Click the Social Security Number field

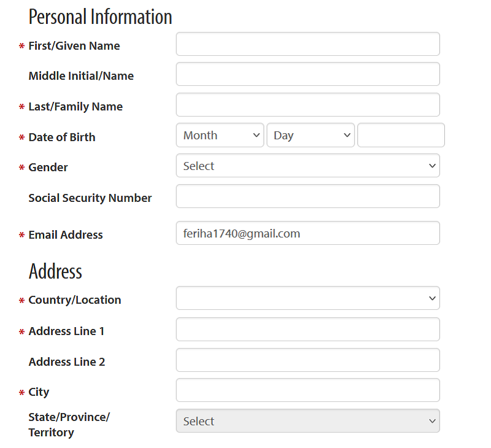pos(308,196)
